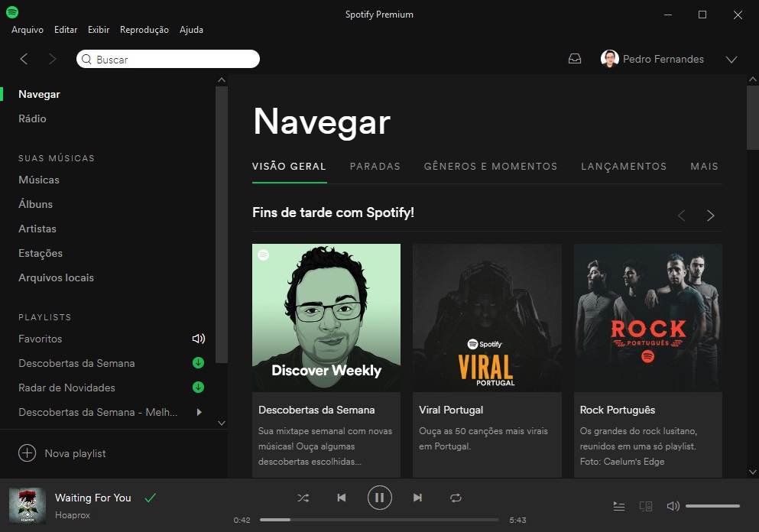Click download badge next to Radar de Novidades
Image resolution: width=759 pixels, height=532 pixels.
(198, 388)
